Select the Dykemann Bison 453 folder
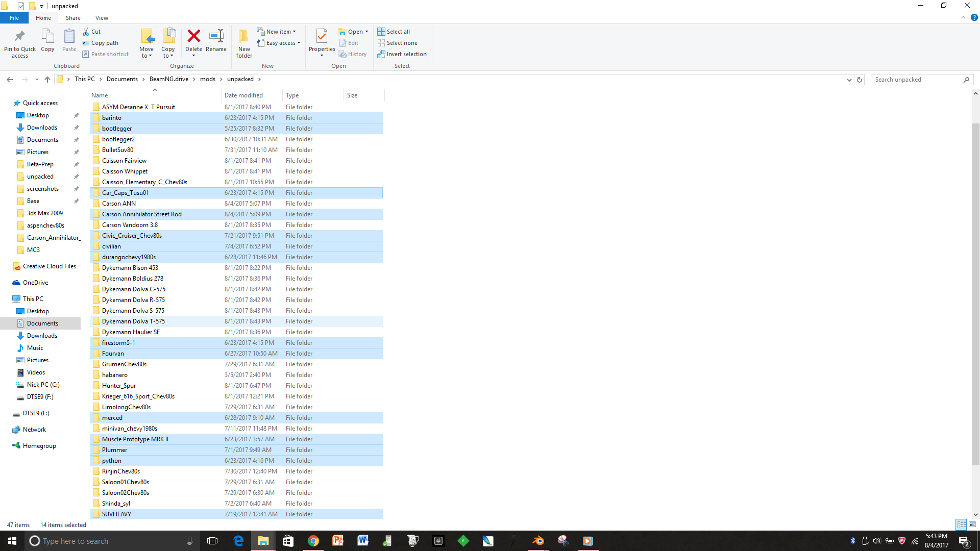Image resolution: width=980 pixels, height=551 pixels. [x=236, y=268]
